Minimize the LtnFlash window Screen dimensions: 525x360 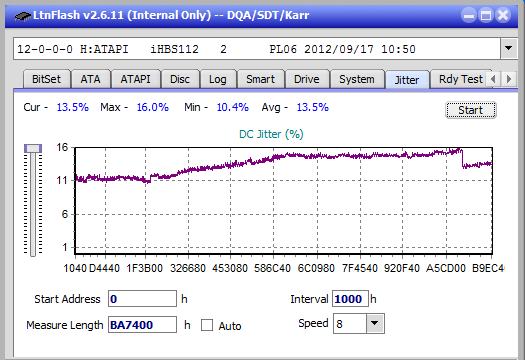tap(469, 15)
